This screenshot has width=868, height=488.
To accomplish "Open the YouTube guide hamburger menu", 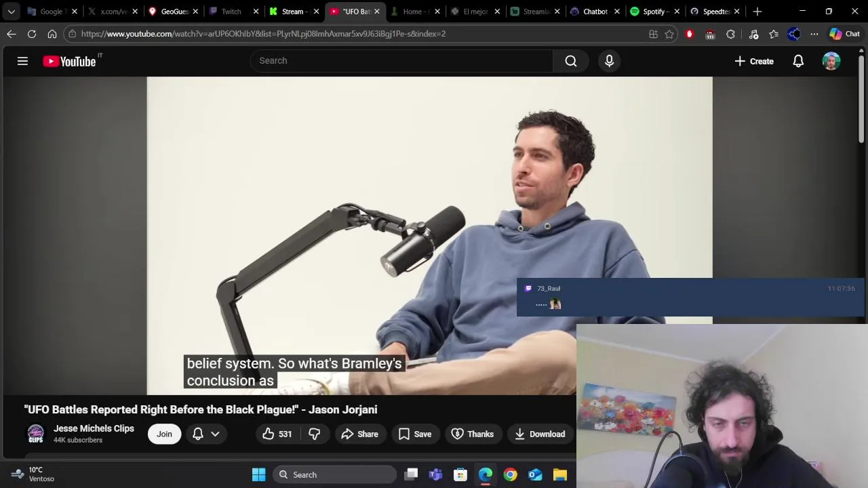I will 22,61.
